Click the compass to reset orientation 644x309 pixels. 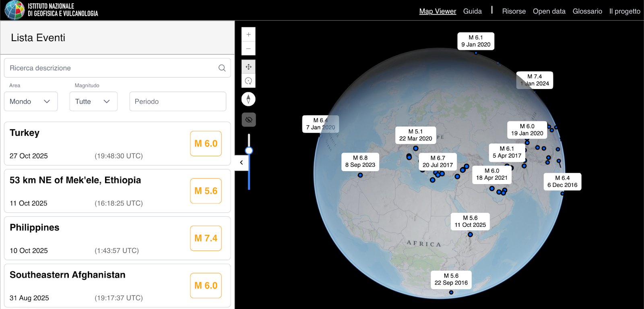248,99
